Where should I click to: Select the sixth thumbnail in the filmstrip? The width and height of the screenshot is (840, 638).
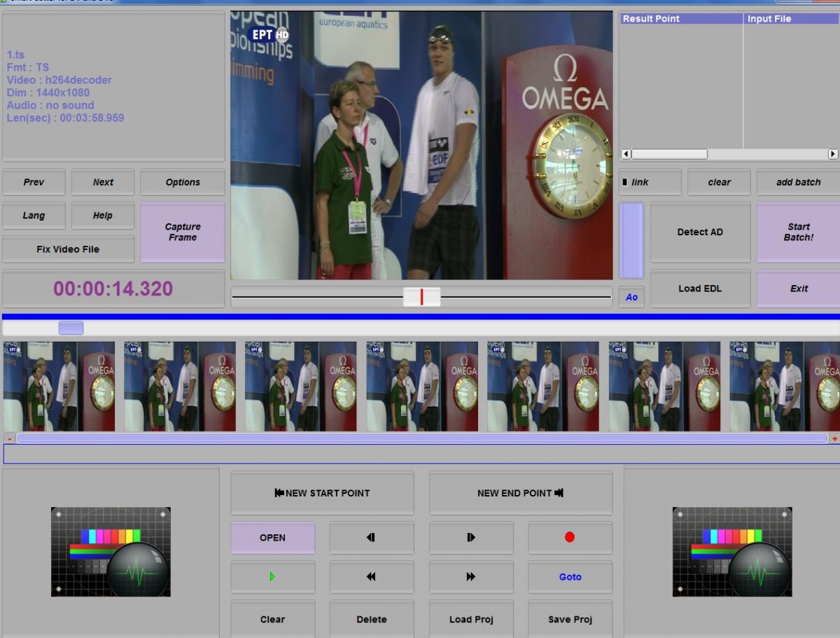[664, 386]
